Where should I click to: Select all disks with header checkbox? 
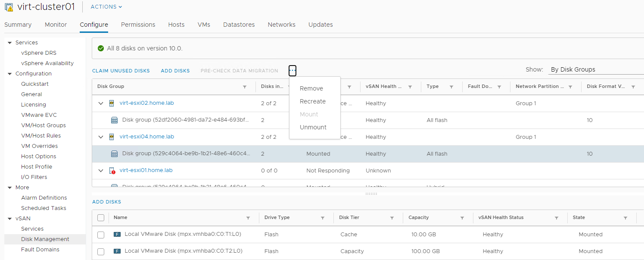(101, 218)
